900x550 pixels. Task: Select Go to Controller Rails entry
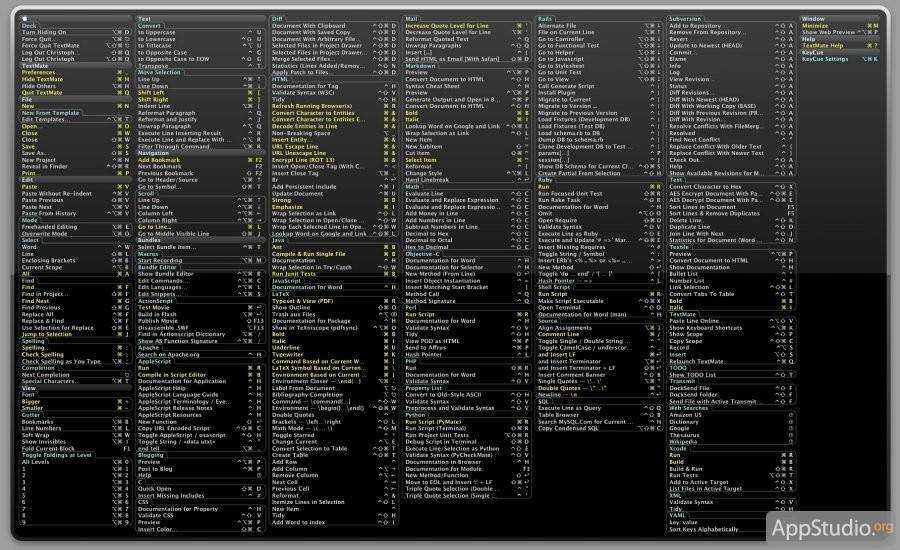(x=561, y=39)
